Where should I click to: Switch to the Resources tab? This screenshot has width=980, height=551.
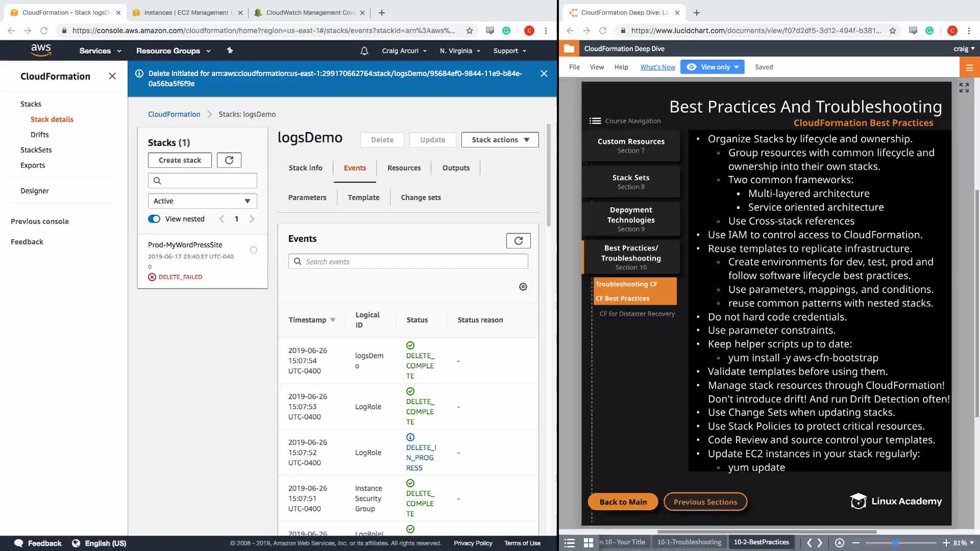(x=404, y=168)
